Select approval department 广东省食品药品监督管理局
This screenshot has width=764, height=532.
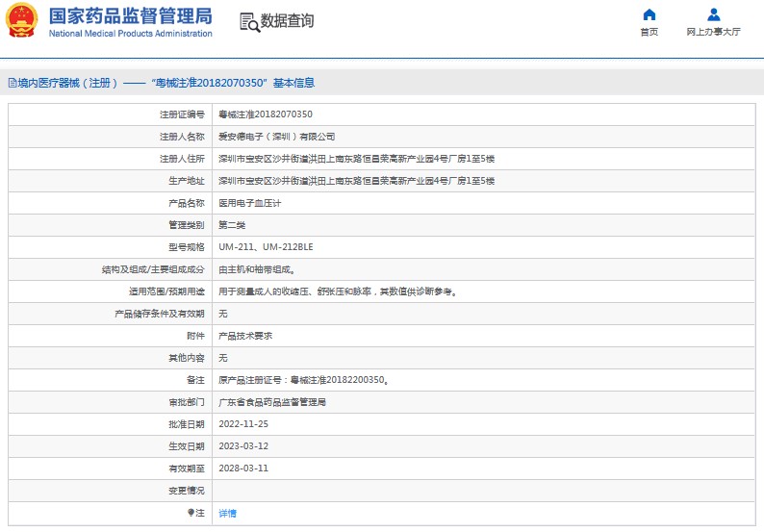(x=272, y=402)
